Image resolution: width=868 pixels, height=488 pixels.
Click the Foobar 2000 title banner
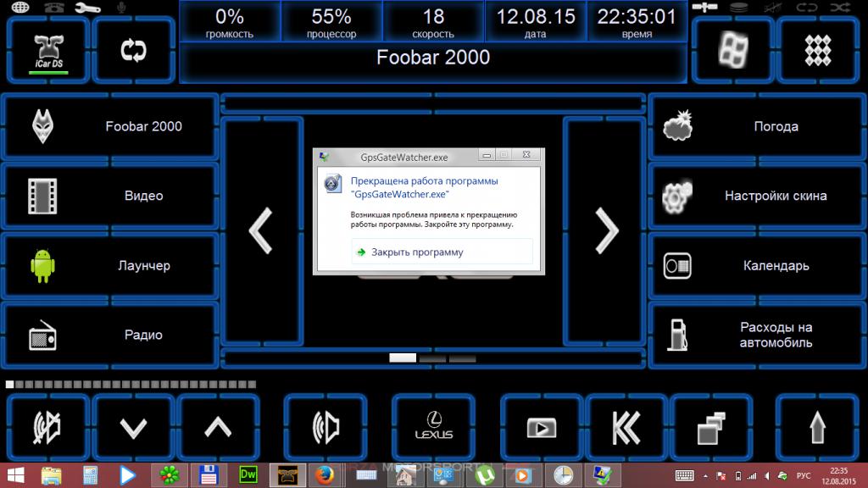[433, 63]
